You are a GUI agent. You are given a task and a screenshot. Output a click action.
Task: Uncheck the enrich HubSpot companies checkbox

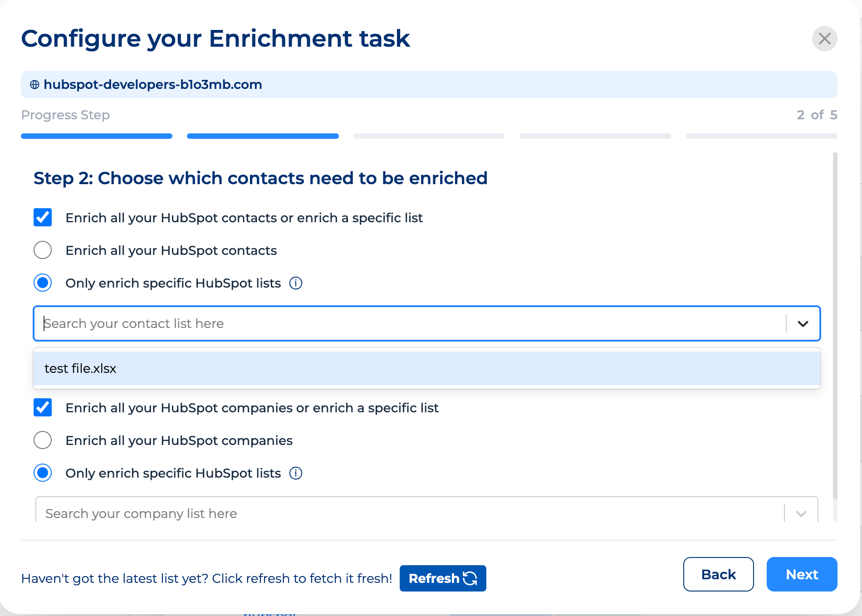pos(42,408)
